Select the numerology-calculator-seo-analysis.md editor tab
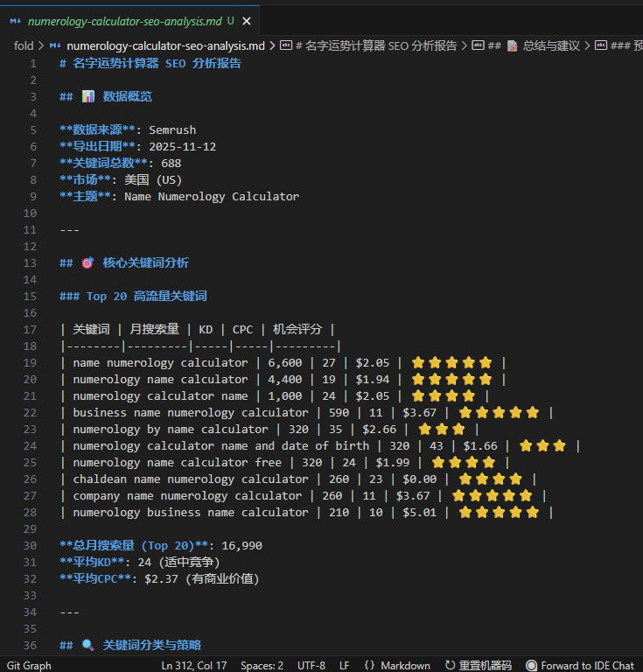This screenshot has width=643, height=672. click(x=124, y=21)
